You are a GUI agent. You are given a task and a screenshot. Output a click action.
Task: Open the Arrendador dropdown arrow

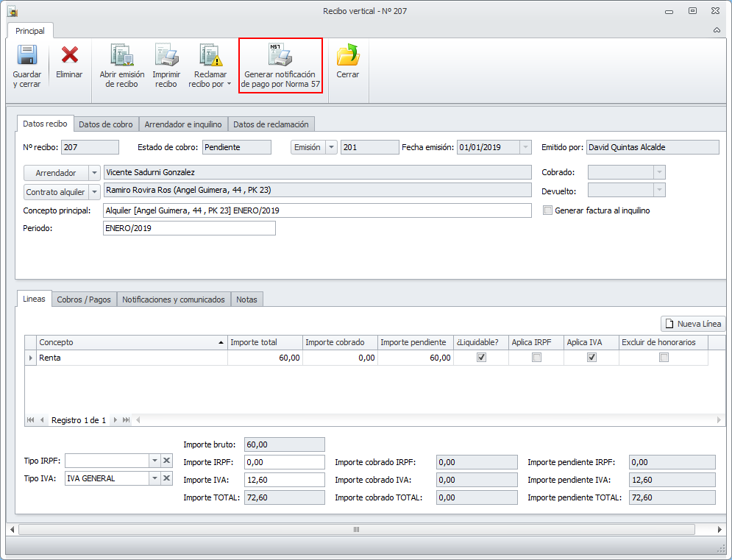click(x=93, y=173)
